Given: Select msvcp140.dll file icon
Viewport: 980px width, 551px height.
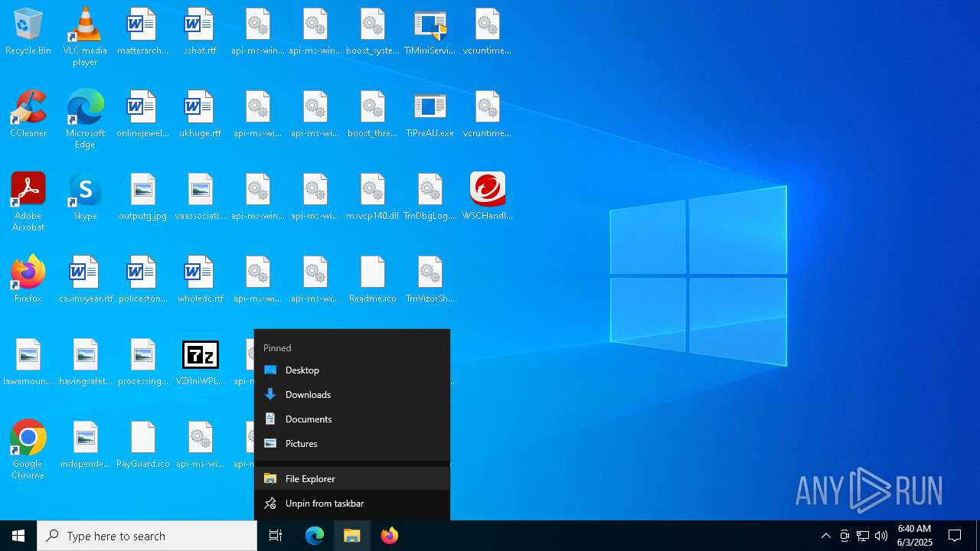Looking at the screenshot, I should 373,197.
